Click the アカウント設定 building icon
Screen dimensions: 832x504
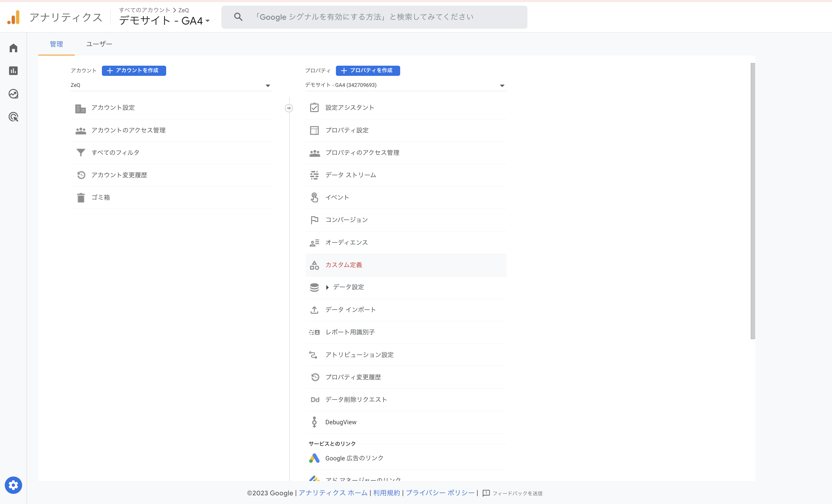[x=80, y=108]
